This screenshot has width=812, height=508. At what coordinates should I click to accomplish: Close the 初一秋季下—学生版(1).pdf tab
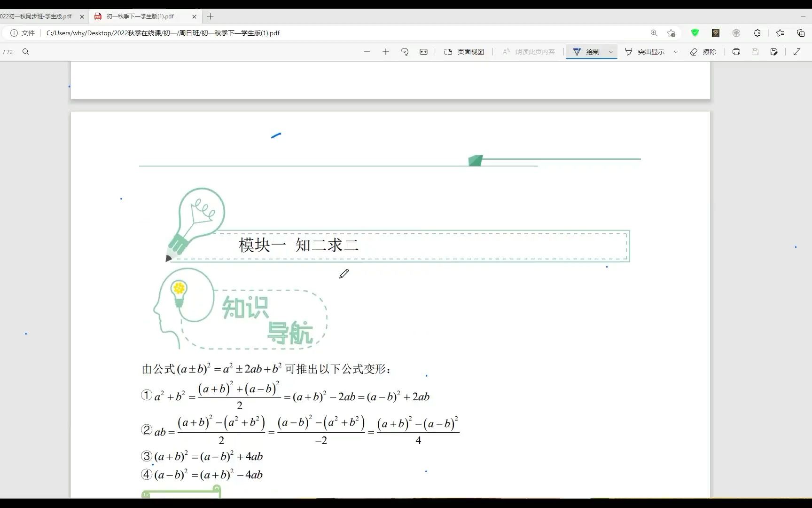pyautogui.click(x=195, y=16)
